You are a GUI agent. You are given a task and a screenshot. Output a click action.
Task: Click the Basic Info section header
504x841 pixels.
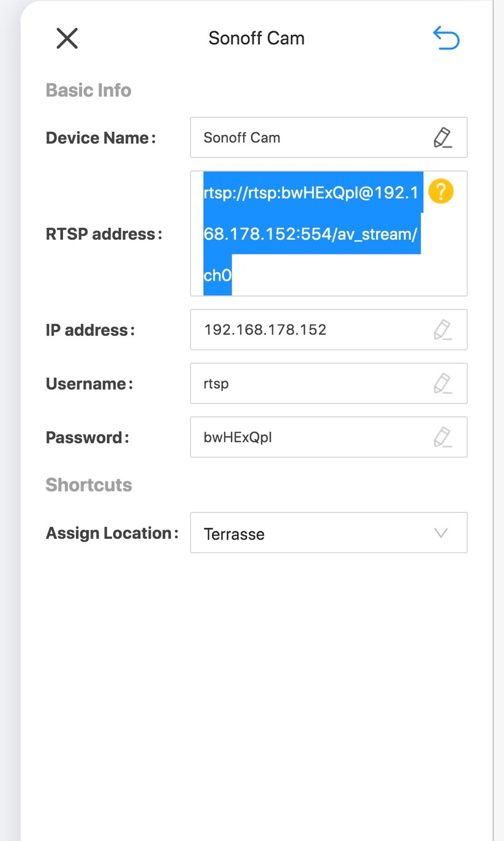(x=88, y=89)
